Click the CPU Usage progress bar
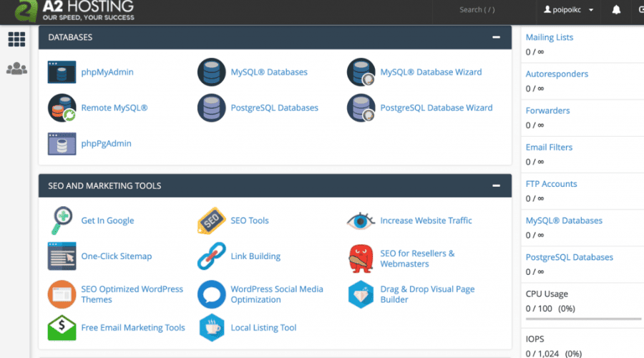This screenshot has height=358, width=644. tap(583, 319)
